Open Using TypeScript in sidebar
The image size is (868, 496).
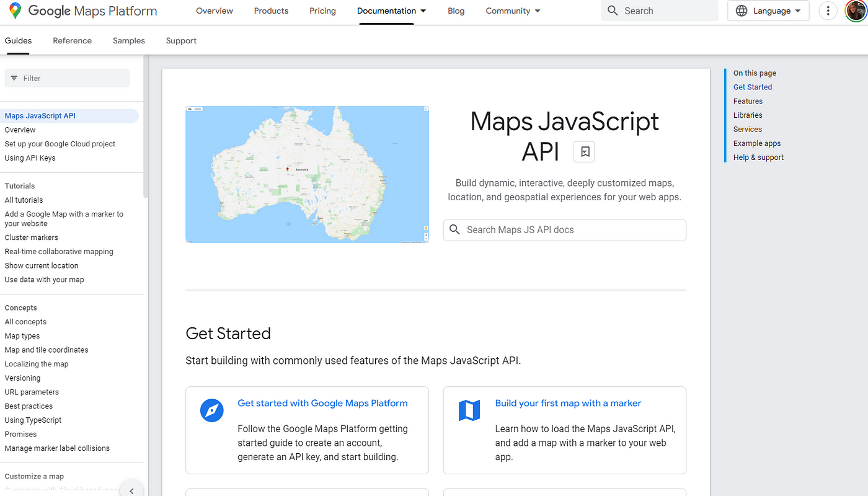pos(33,420)
